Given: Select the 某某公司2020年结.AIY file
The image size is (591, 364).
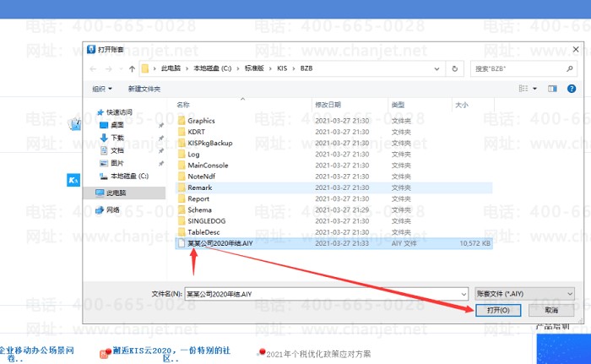Looking at the screenshot, I should click(220, 242).
